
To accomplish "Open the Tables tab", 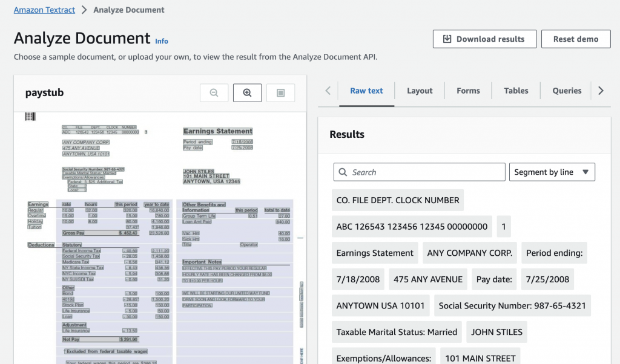I will pos(516,91).
